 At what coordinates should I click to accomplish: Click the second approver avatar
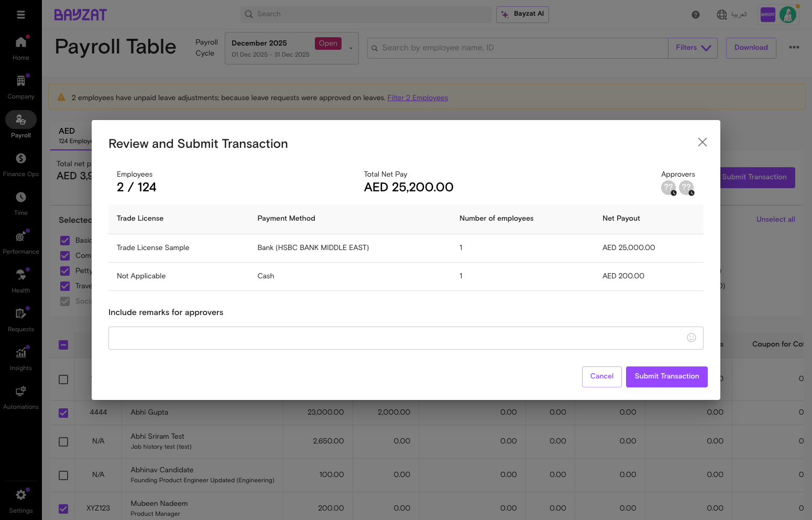[686, 188]
